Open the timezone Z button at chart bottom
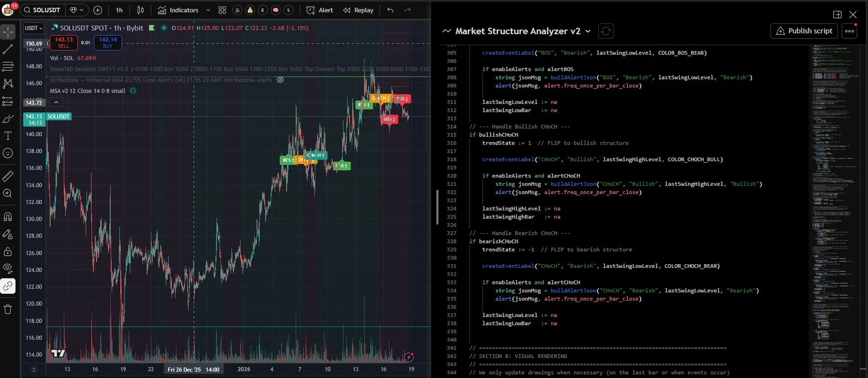Image resolution: width=868 pixels, height=378 pixels. click(34, 370)
